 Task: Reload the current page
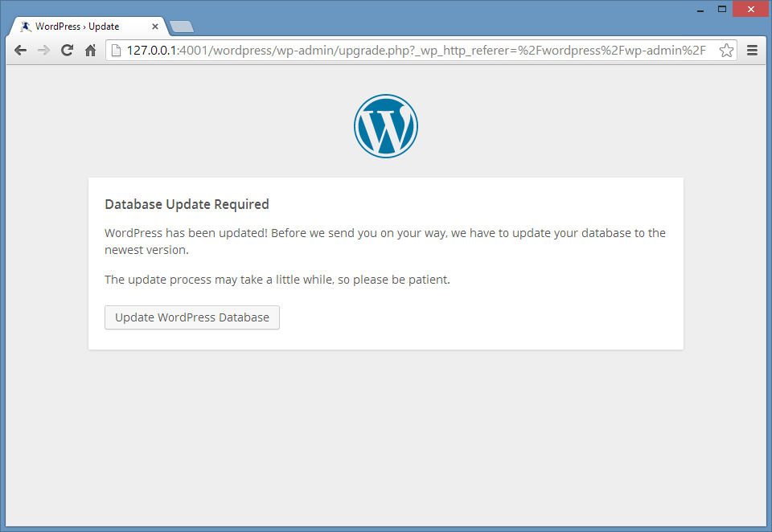pos(68,51)
